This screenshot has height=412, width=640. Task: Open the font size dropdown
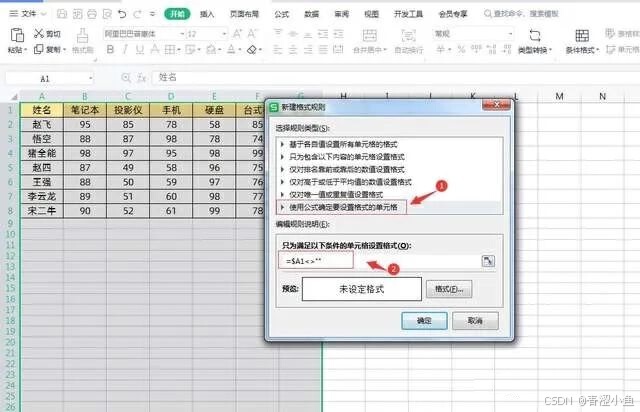pyautogui.click(x=224, y=34)
